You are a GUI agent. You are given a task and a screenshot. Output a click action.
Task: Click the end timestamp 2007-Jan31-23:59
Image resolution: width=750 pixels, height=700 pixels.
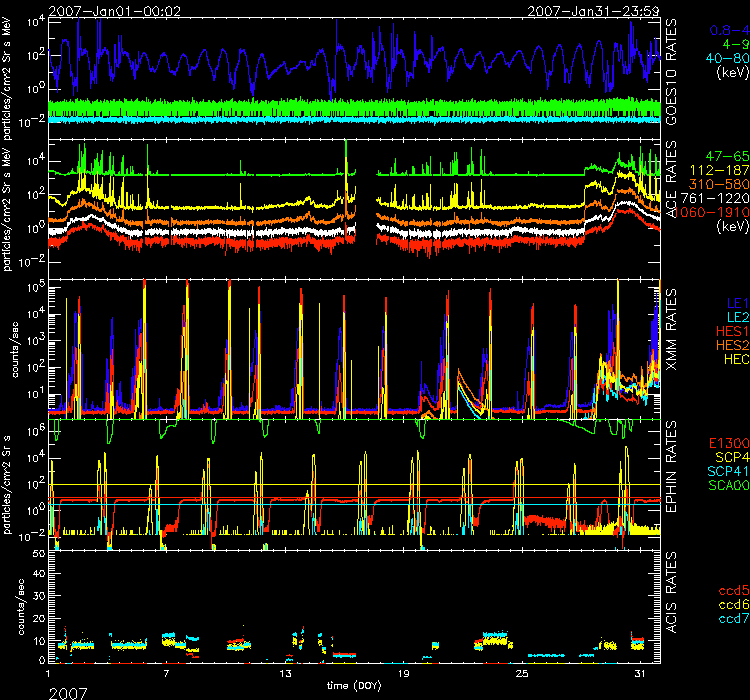[596, 10]
